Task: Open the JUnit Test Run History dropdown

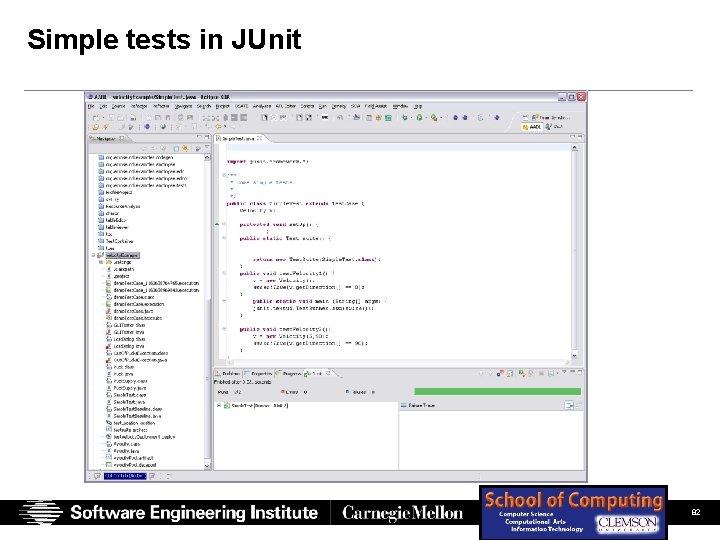Action: 557,373
